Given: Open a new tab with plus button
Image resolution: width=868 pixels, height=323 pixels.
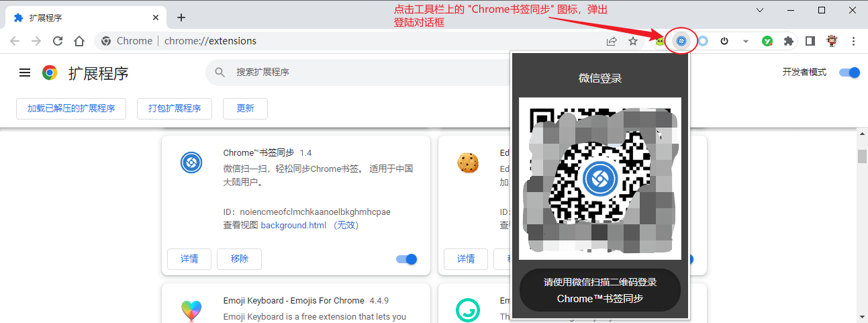Looking at the screenshot, I should click(x=181, y=17).
